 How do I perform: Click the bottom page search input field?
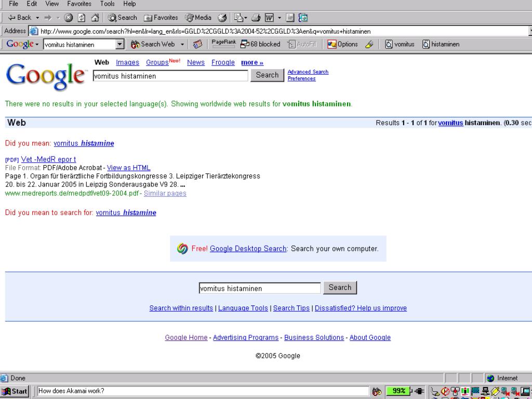coord(260,288)
